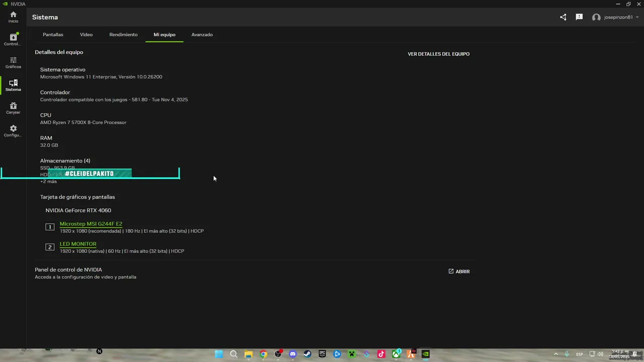Screen dimensions: 644x362
Task: Open Steam from the taskbar
Action: (x=307, y=354)
